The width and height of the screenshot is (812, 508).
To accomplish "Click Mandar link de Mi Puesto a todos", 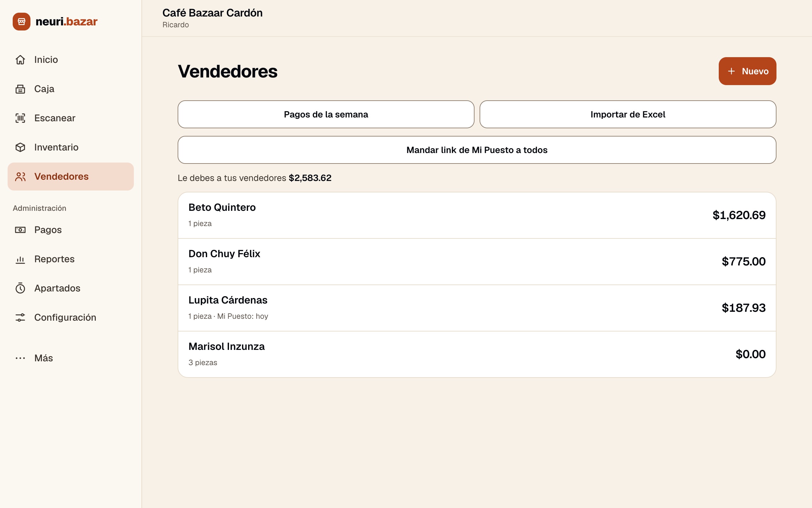I will point(477,150).
